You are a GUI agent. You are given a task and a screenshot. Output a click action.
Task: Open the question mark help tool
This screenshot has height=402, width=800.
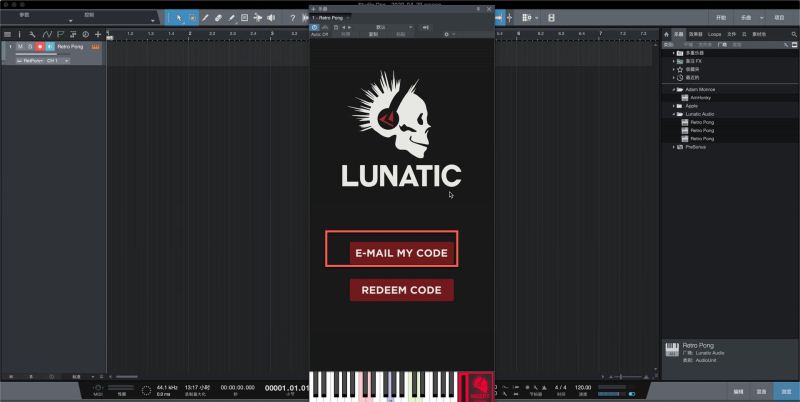[x=292, y=18]
